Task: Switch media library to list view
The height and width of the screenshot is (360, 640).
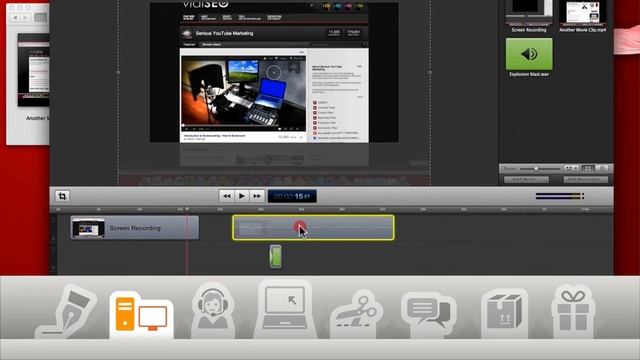Action: [602, 168]
